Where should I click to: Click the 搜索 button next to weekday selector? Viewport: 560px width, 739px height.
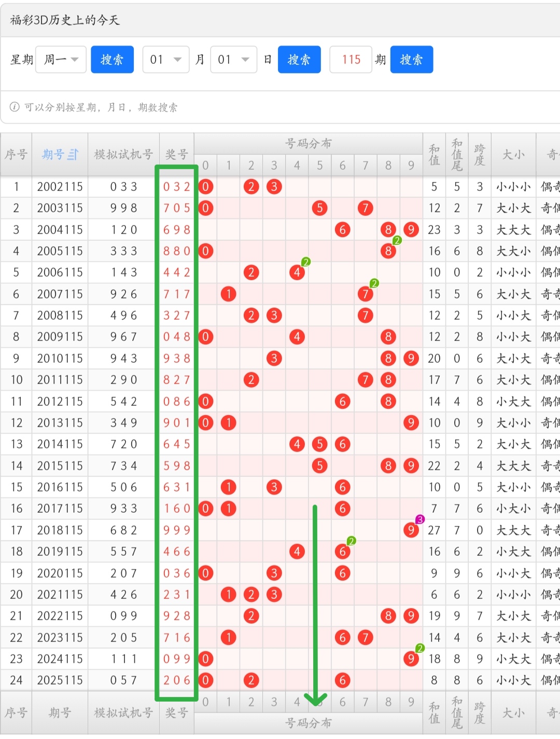113,60
